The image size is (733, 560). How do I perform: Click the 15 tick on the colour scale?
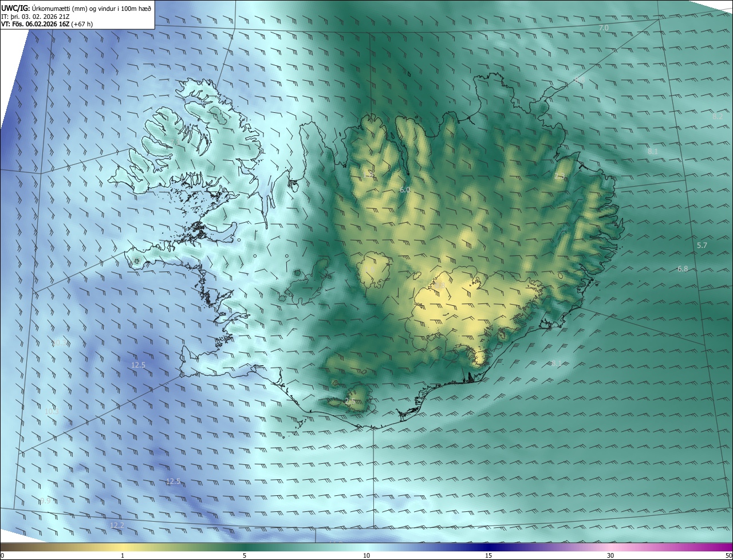[488, 555]
